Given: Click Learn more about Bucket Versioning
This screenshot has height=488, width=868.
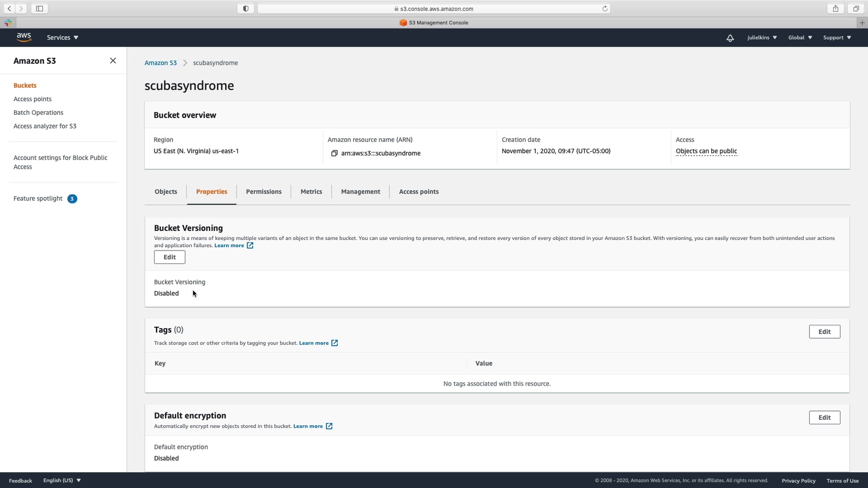Looking at the screenshot, I should pyautogui.click(x=229, y=245).
